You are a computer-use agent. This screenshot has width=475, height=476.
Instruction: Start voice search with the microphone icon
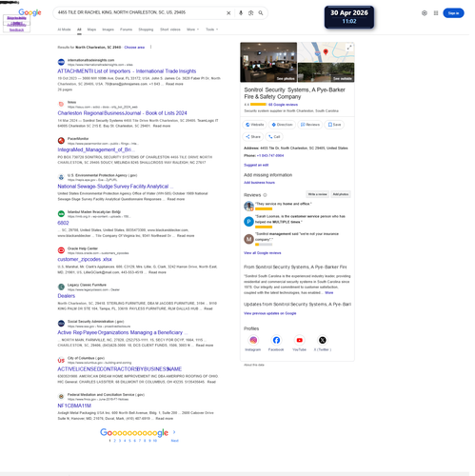[x=241, y=13]
